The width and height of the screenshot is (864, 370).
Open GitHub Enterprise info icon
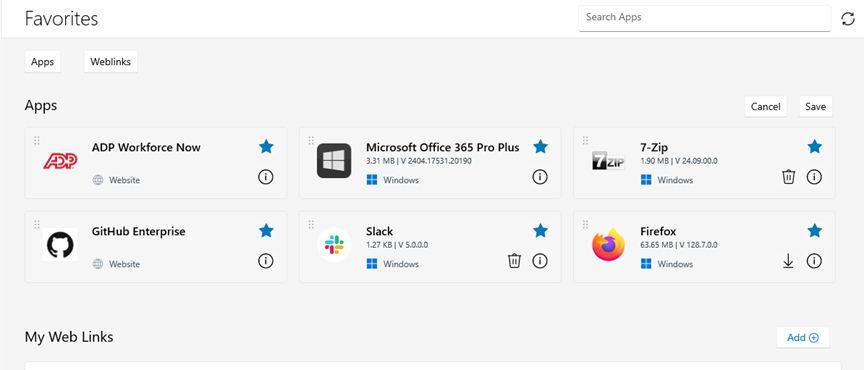pos(266,261)
